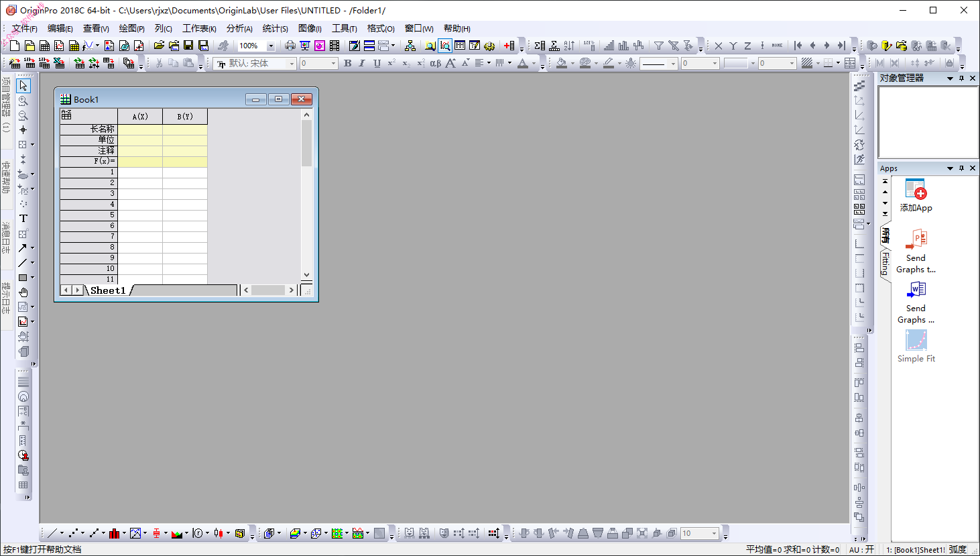Select column B(Y) header
The height and width of the screenshot is (556, 980).
click(185, 116)
